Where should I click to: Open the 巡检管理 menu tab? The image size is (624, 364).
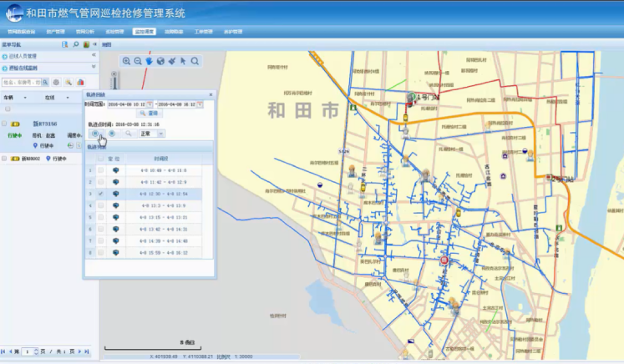114,32
